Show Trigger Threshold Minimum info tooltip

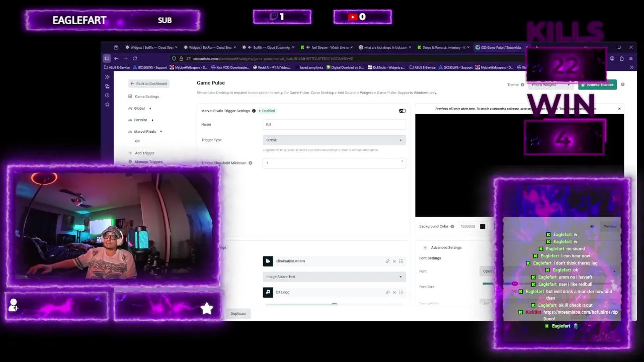(x=250, y=163)
